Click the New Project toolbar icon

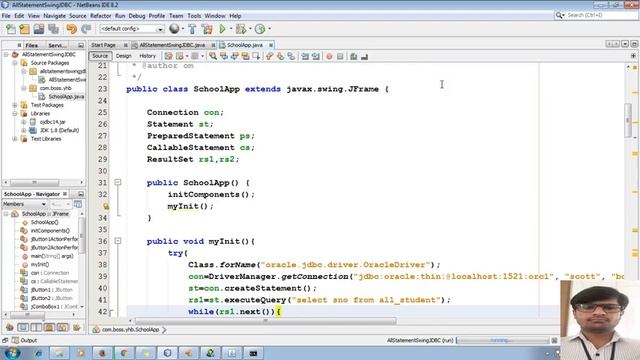tap(24, 29)
